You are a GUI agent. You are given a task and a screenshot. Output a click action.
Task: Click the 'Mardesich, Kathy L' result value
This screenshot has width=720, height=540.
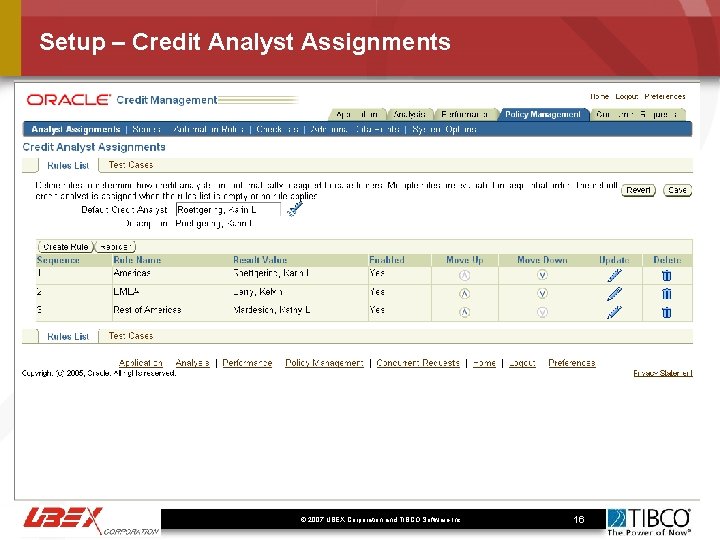coord(271,310)
